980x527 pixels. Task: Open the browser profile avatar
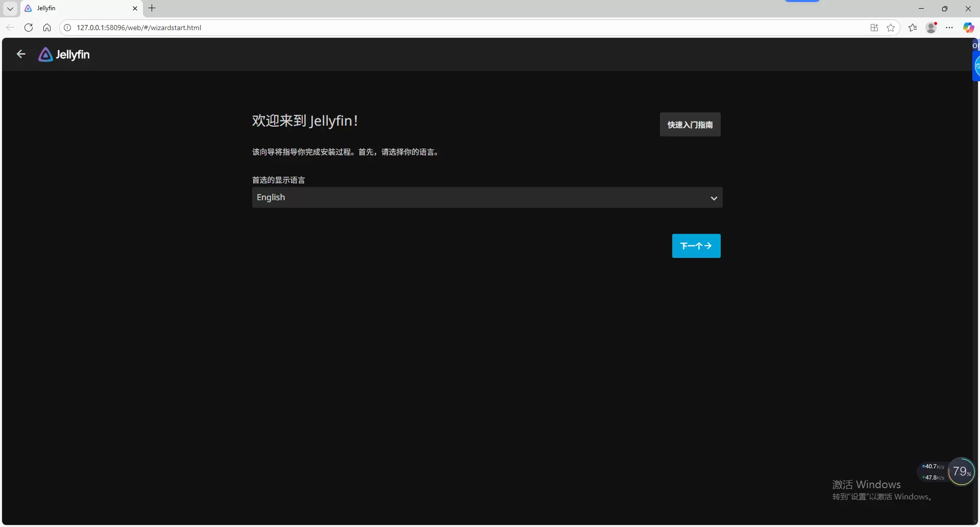[x=931, y=28]
